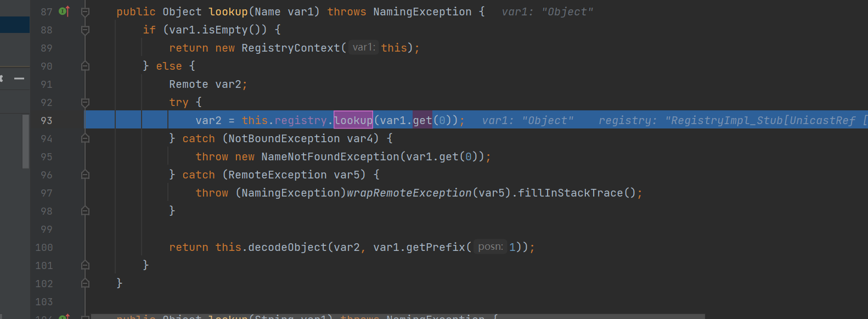This screenshot has height=319, width=868.
Task: Click inline debug value var1 "Object" on line 93
Action: [528, 120]
